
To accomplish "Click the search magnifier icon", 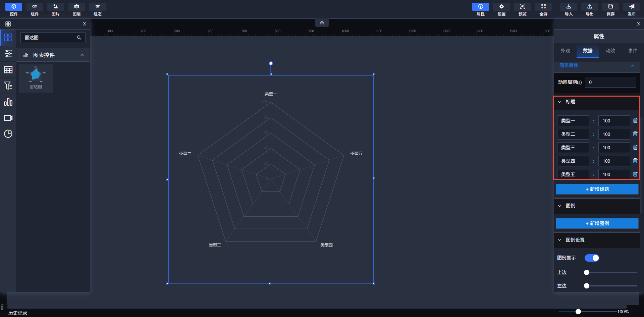I will (x=79, y=38).
